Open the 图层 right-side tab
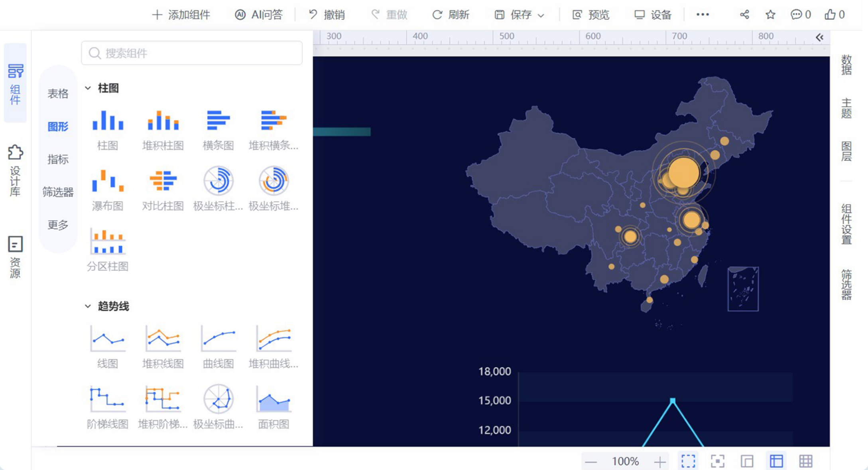This screenshot has width=868, height=470. [846, 151]
